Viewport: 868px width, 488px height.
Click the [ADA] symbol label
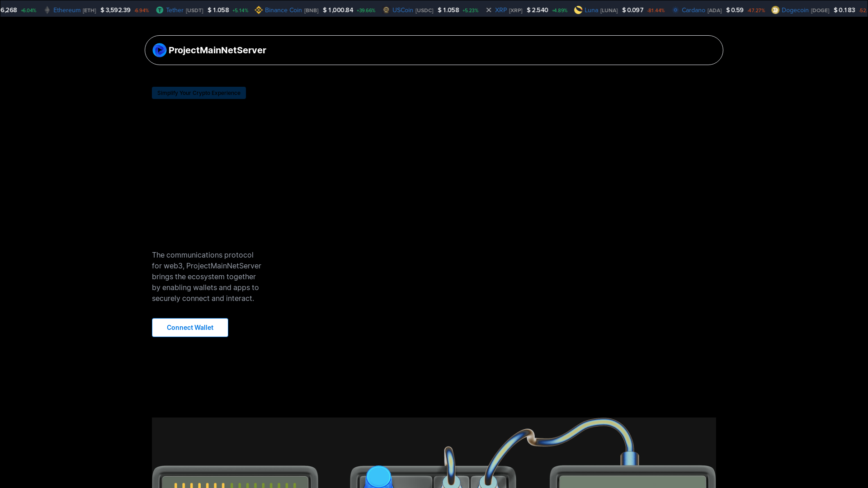(x=714, y=10)
